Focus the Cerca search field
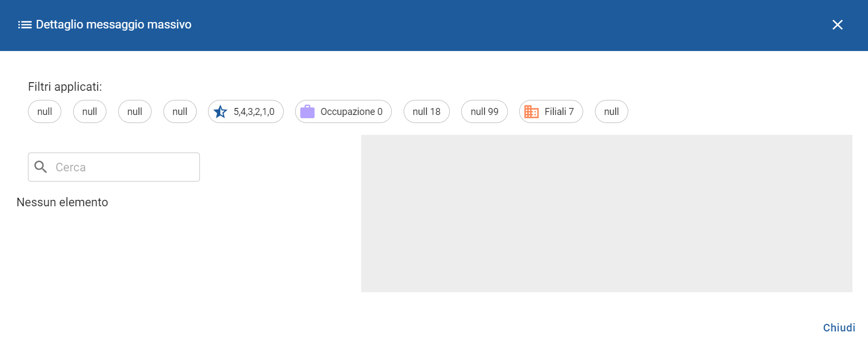The image size is (868, 347). pos(124,167)
